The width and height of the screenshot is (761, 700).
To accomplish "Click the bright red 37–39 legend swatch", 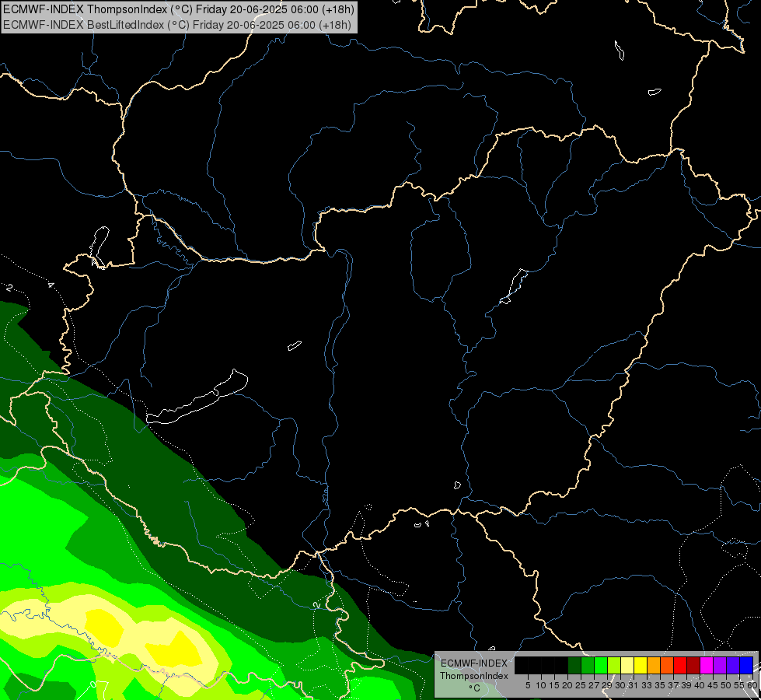I will [x=680, y=665].
